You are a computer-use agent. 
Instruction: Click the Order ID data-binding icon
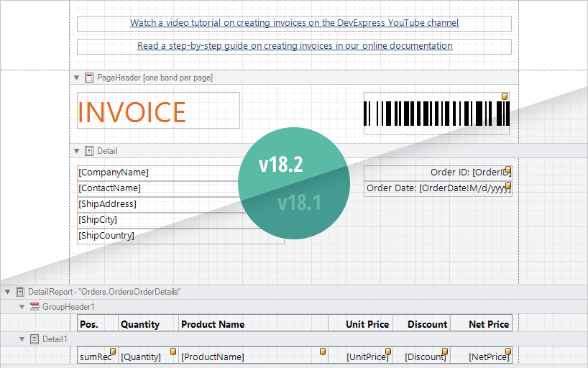click(x=508, y=170)
